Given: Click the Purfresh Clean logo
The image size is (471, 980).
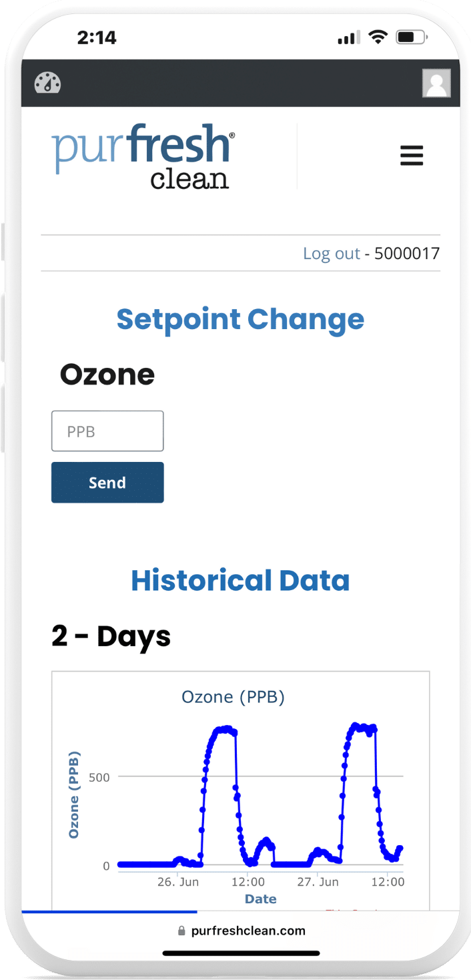Looking at the screenshot, I should pos(143,156).
